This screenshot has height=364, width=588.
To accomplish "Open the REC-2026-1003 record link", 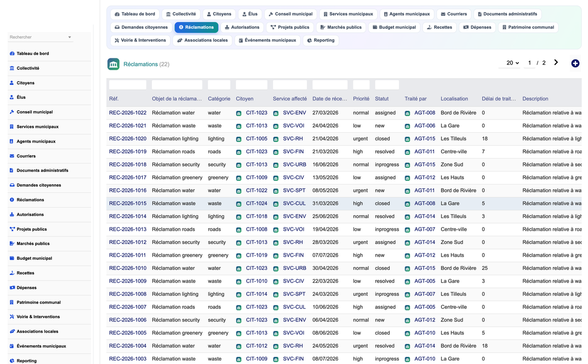I will pos(128,359).
